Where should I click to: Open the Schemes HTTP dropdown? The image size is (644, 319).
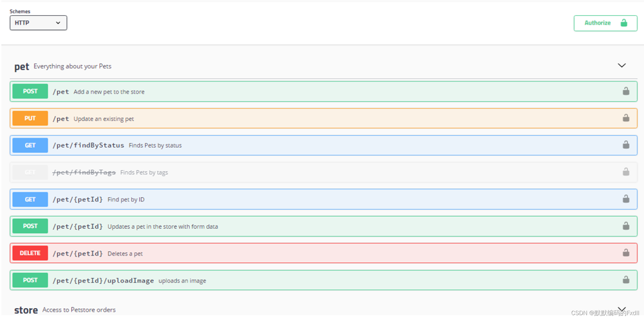pos(38,23)
